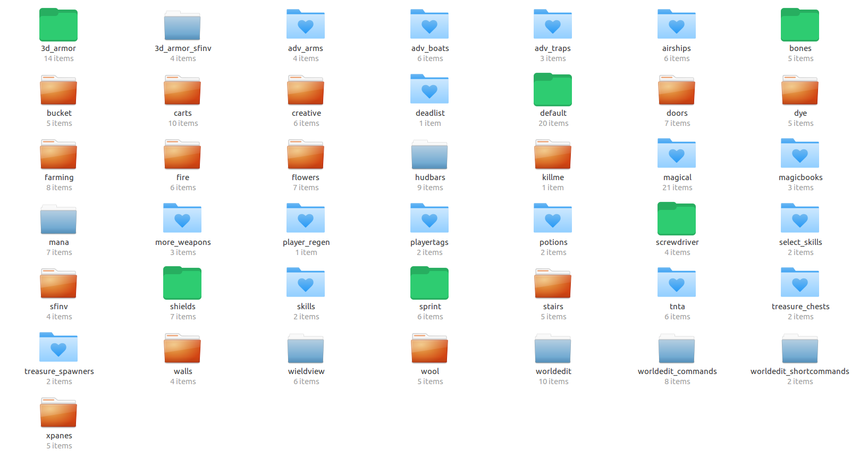Click the 'playertags' folder name
868x458 pixels.
(x=429, y=242)
